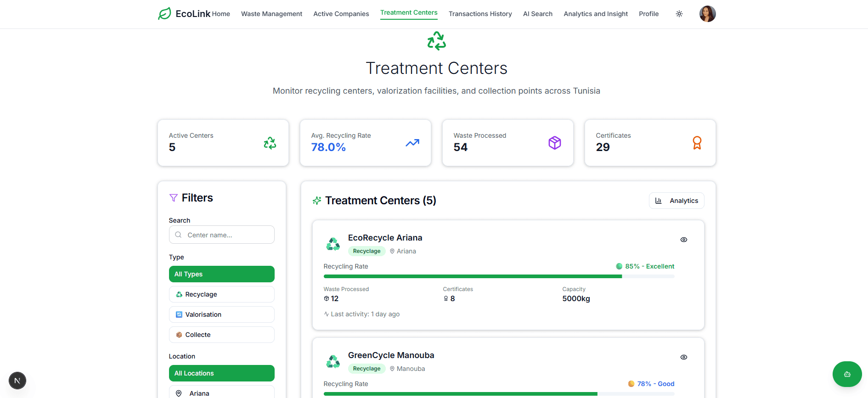Click the 78.0% average recycling rate value
Screen dimensions: 868x398
(x=328, y=147)
